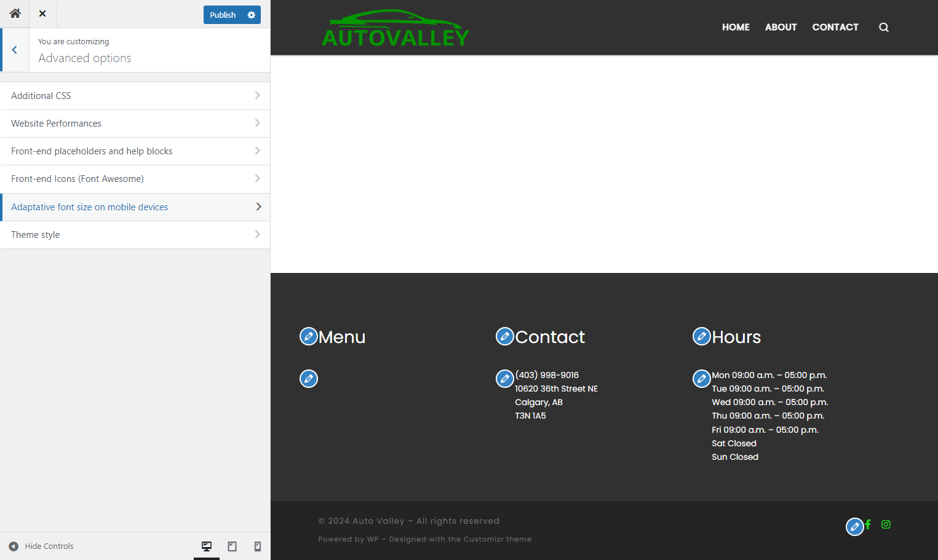This screenshot has height=560, width=938.
Task: Open the Facebook footer icon
Action: [868, 524]
